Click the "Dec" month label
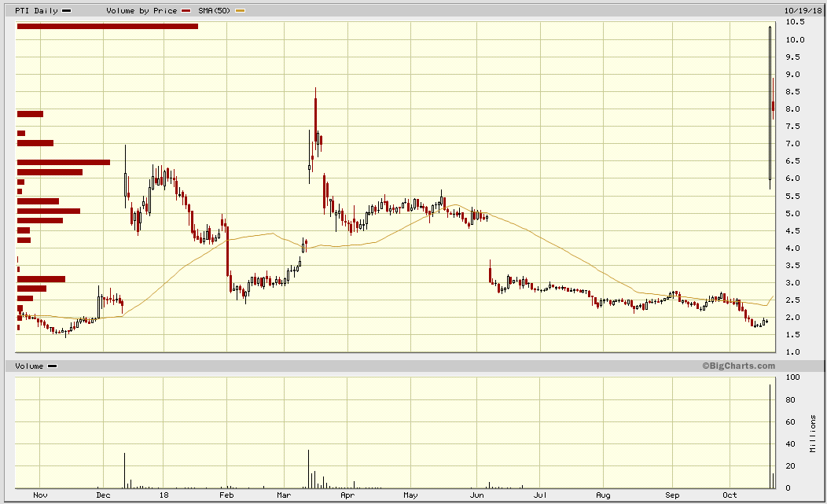Viewport: 827px width, 504px height. [104, 495]
